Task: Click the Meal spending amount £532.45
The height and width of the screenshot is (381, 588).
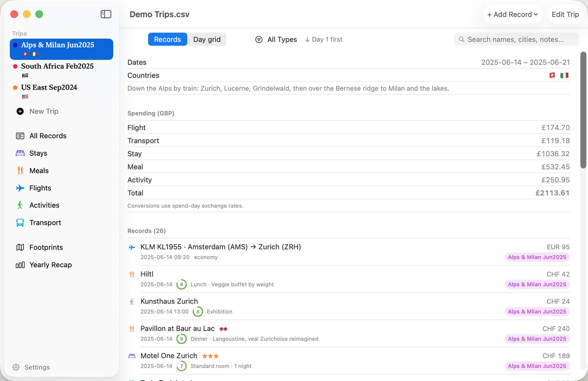Action: pos(555,167)
